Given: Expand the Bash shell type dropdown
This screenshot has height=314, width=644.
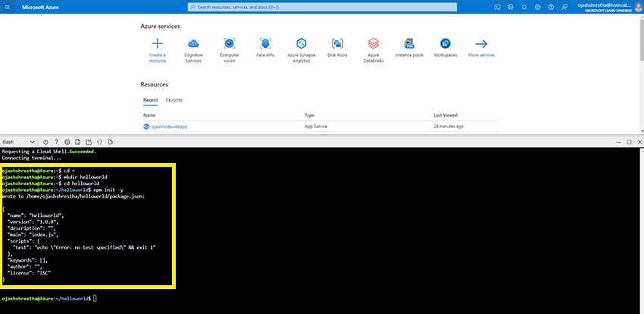Looking at the screenshot, I should coord(18,142).
